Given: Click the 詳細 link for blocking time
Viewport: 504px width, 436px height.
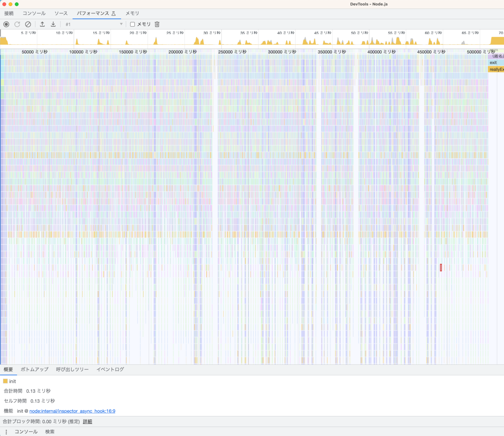Looking at the screenshot, I should [x=88, y=422].
